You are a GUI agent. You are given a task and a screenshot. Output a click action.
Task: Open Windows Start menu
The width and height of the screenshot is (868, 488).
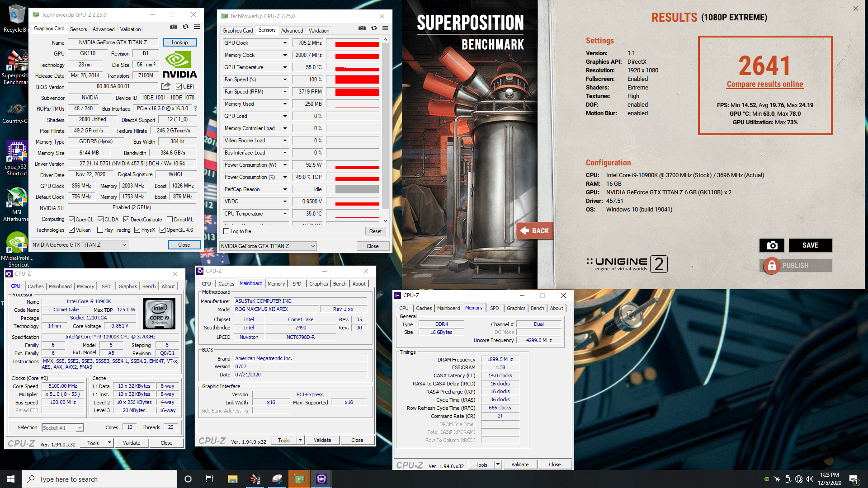11,479
